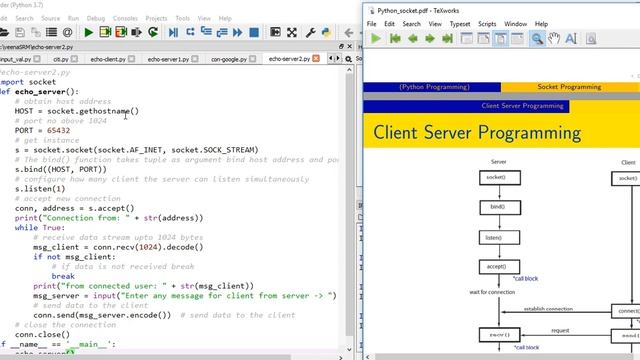Go to first page in TeXworks

tap(395, 39)
